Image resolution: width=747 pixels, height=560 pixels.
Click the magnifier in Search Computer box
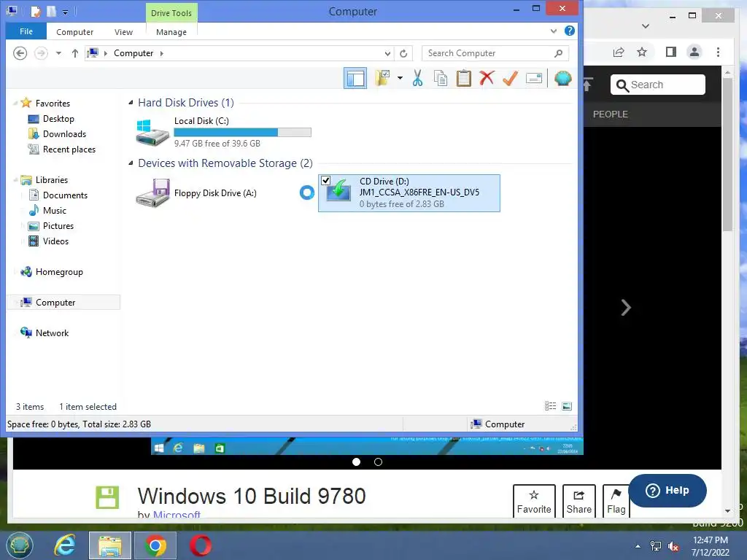(558, 53)
